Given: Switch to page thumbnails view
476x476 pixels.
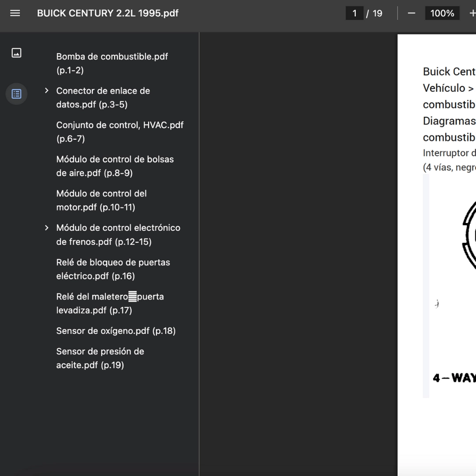Looking at the screenshot, I should (x=16, y=53).
